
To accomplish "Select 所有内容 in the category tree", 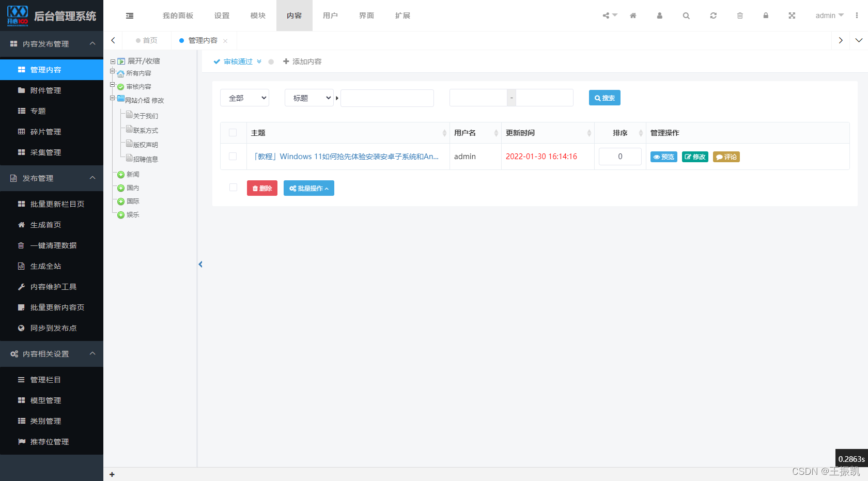I will 139,73.
